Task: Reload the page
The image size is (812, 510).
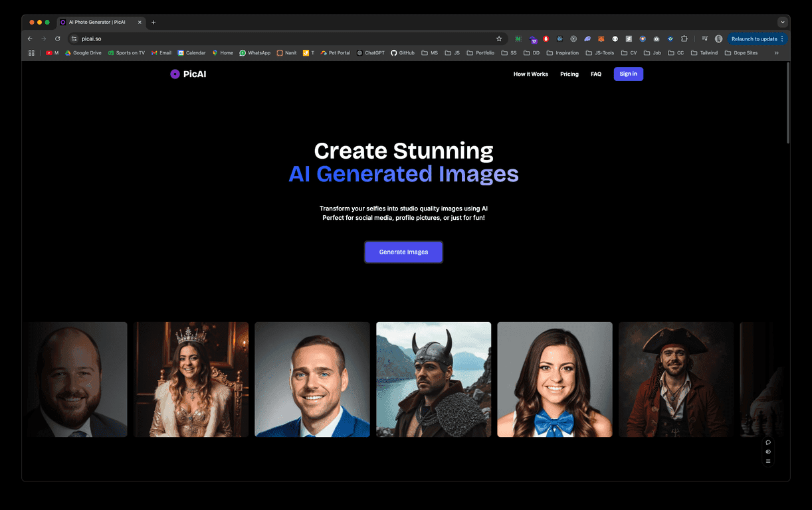Action: tap(57, 39)
